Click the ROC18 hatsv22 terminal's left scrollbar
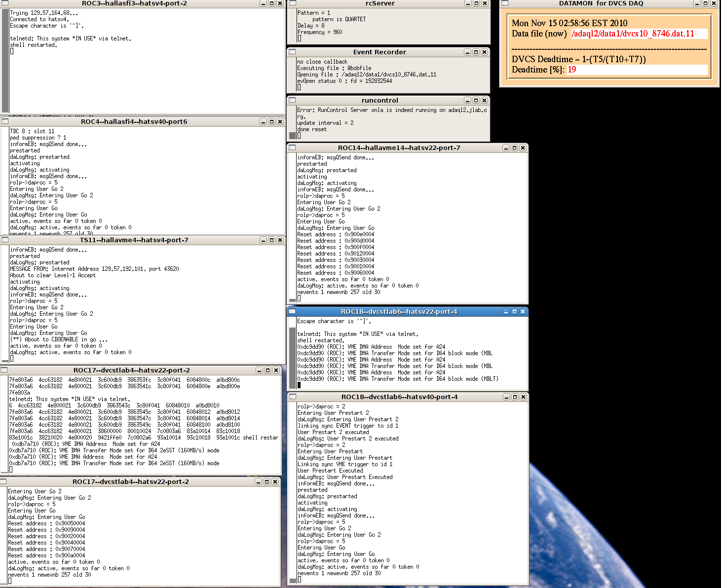 click(292, 353)
